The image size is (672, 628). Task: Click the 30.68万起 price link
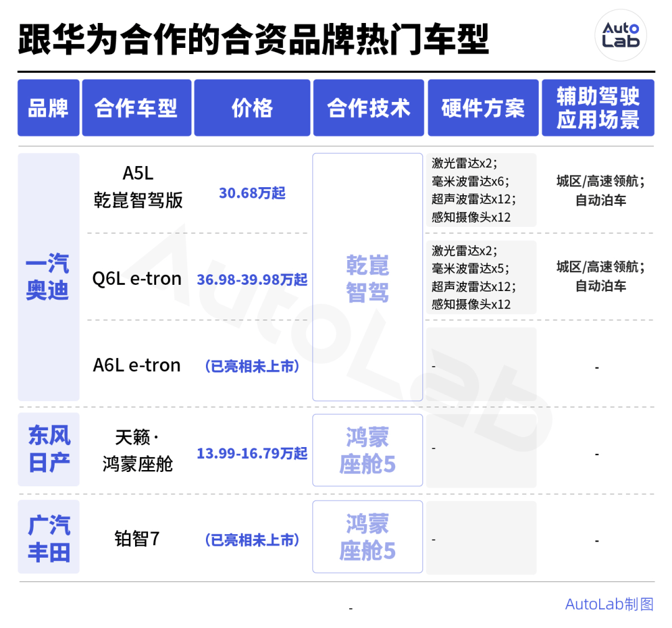click(251, 193)
